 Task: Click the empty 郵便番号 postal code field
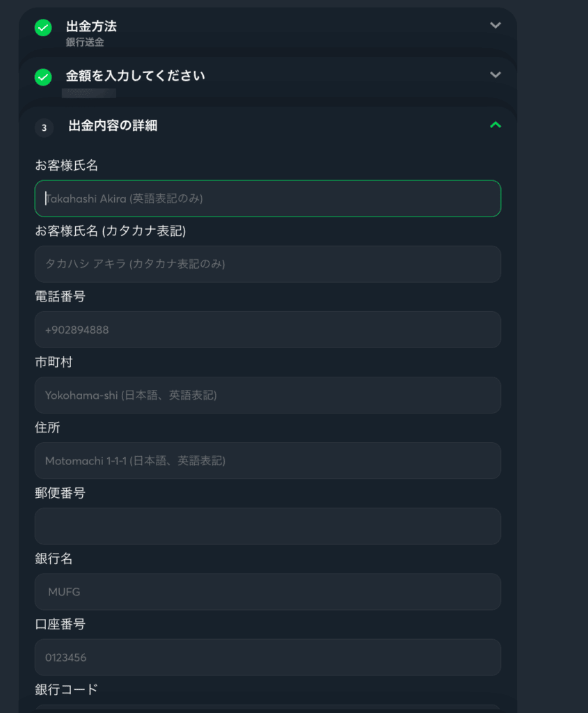click(268, 526)
